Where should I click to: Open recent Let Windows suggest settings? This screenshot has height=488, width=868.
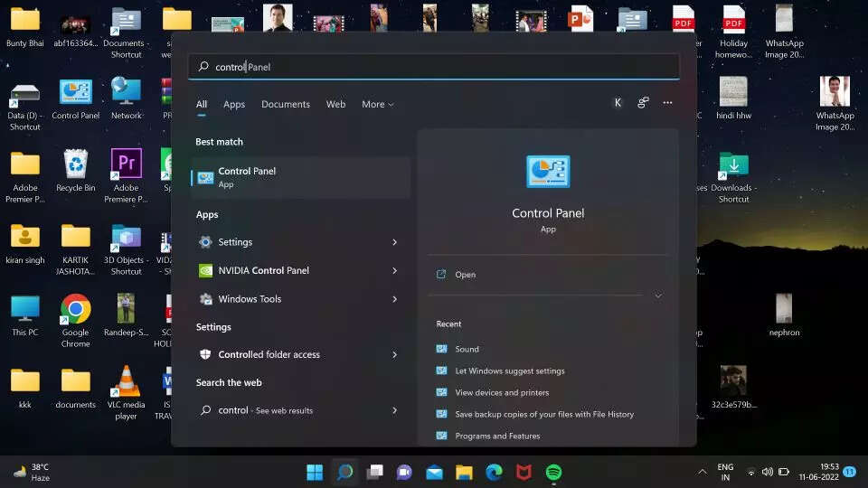point(500,371)
